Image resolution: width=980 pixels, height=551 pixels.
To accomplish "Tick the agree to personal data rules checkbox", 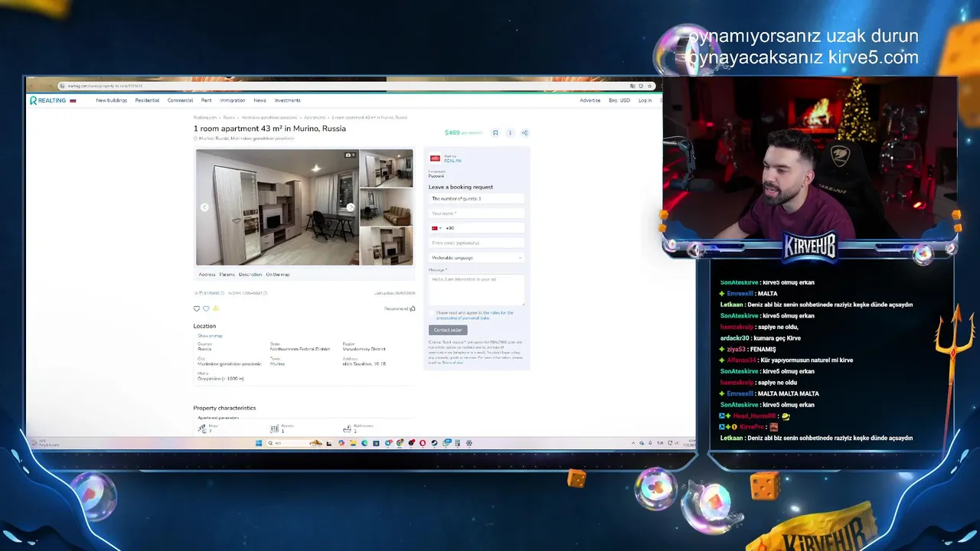I will point(432,313).
